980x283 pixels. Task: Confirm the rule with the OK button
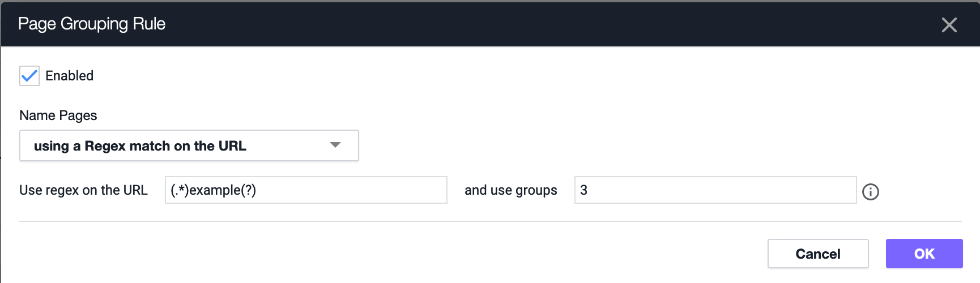[x=924, y=254]
